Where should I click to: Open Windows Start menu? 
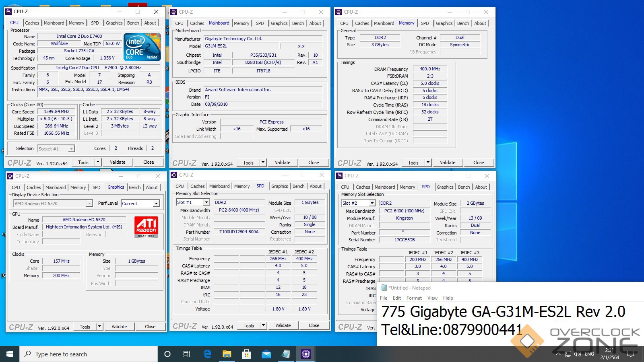click(10, 354)
